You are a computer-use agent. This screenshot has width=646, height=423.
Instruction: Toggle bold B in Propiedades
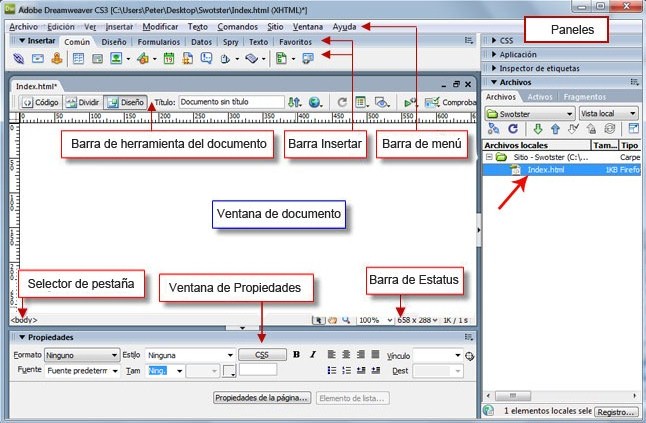point(296,355)
